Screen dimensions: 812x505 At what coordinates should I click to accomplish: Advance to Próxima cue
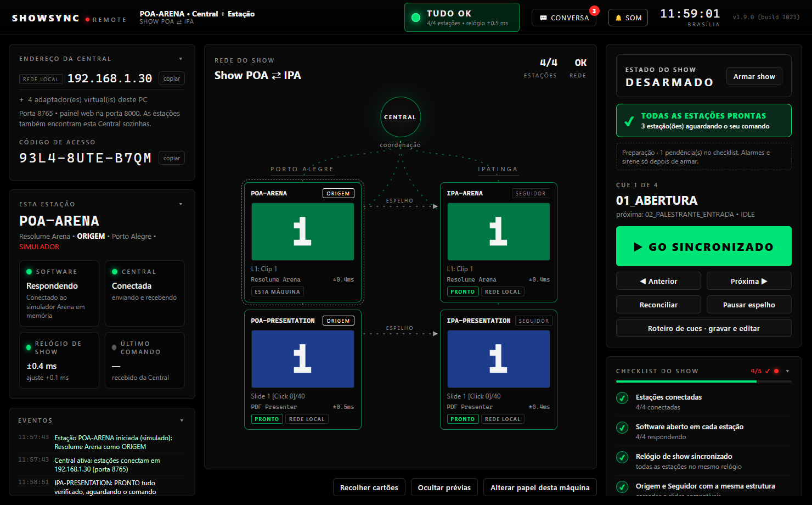point(749,281)
